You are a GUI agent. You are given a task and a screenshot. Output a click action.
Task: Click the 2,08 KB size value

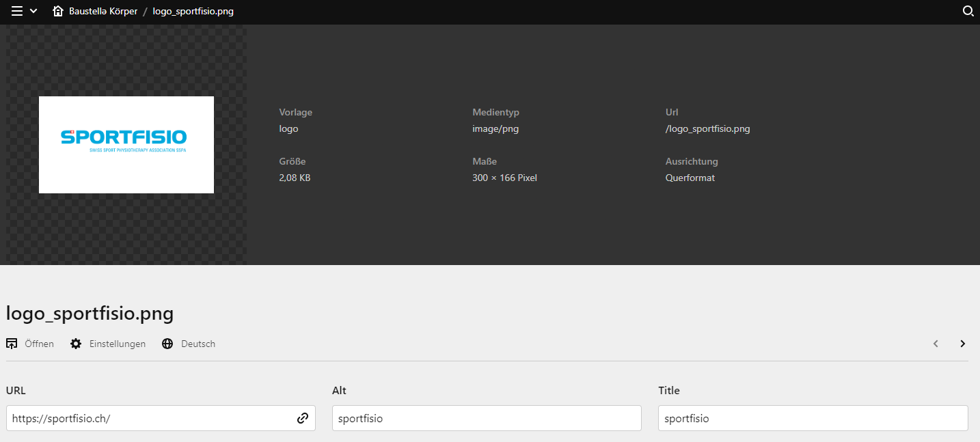[x=295, y=178]
